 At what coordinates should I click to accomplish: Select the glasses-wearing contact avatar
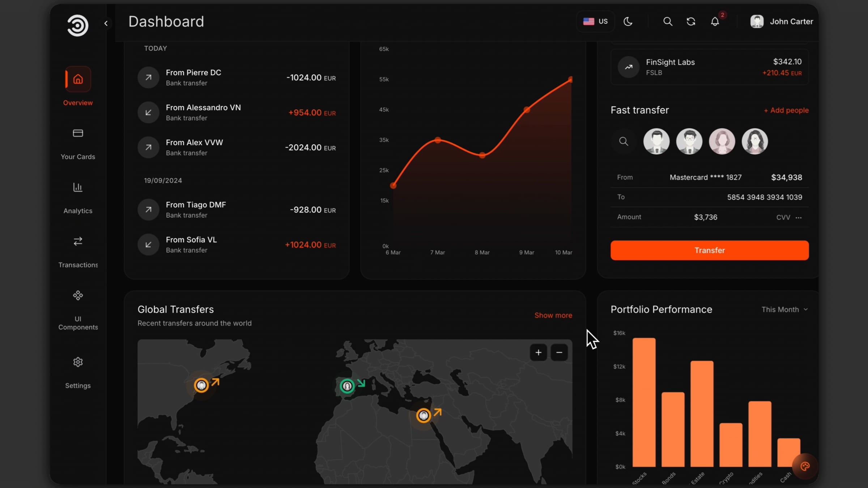click(x=689, y=141)
